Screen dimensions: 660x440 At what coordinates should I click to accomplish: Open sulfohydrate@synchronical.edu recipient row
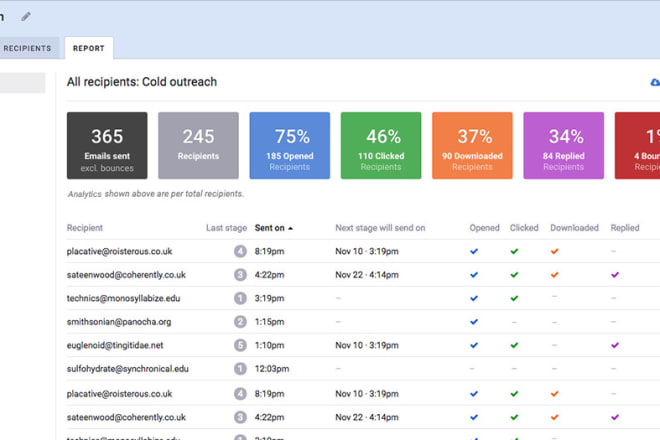click(363, 369)
